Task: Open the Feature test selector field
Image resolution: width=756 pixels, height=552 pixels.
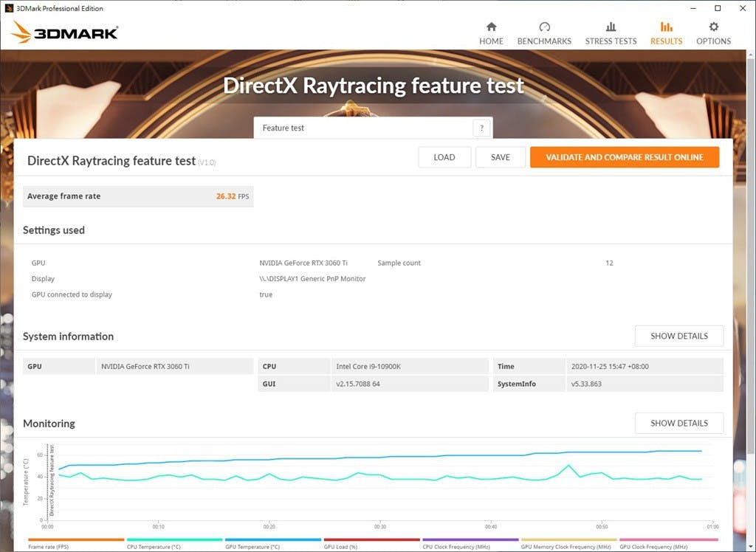Action: tap(363, 128)
